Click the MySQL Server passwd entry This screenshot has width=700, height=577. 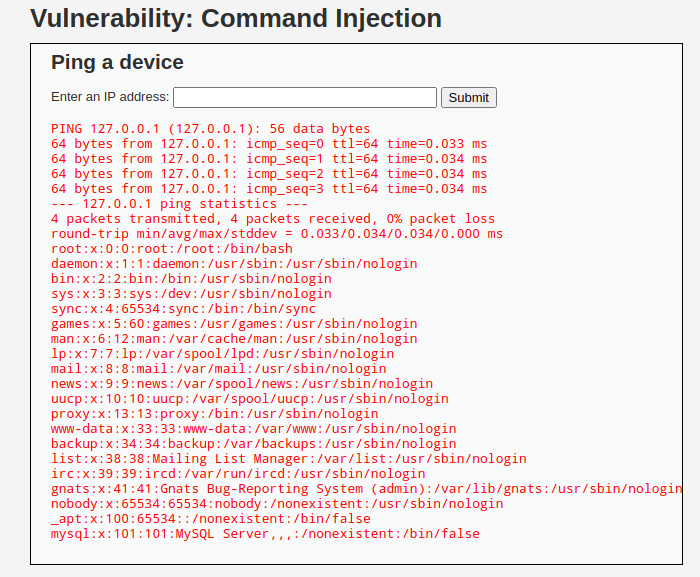pos(265,534)
